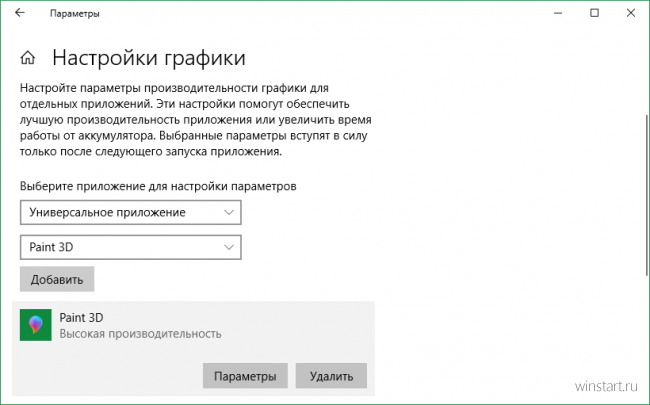650x405 pixels.
Task: Click Удалить to remove Paint 3D
Action: (x=331, y=376)
